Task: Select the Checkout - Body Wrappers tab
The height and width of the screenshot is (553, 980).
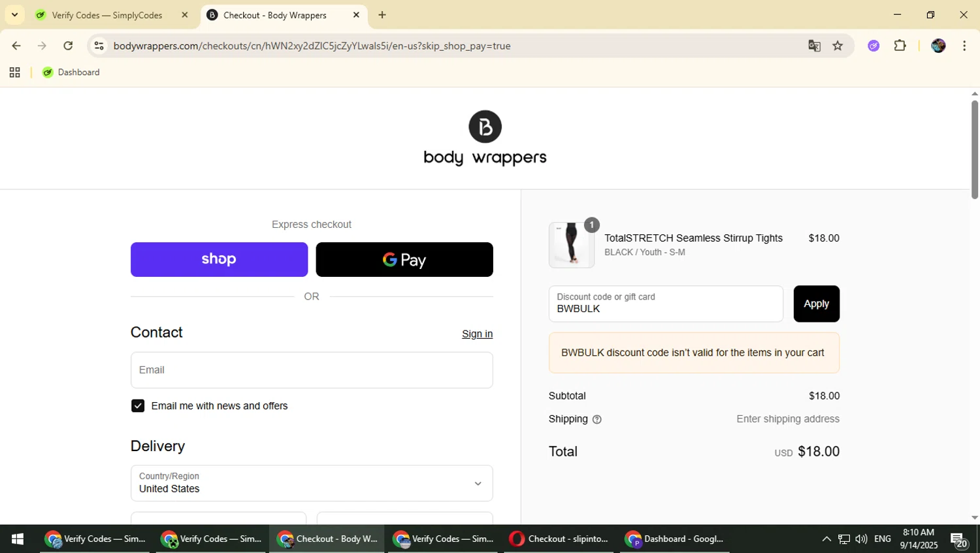Action: tap(274, 15)
